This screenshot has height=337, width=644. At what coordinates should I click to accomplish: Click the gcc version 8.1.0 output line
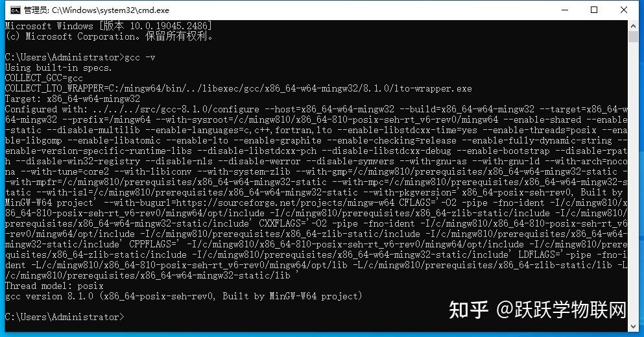183,296
